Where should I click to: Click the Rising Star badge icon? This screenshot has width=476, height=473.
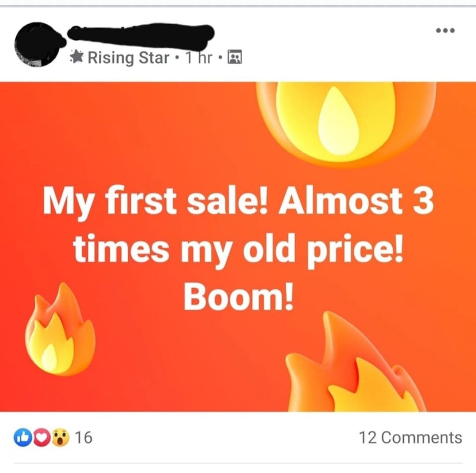pos(77,57)
